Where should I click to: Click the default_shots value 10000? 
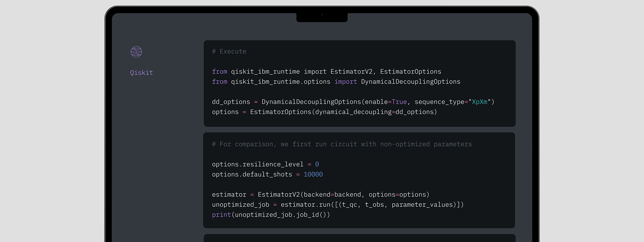pos(313,174)
